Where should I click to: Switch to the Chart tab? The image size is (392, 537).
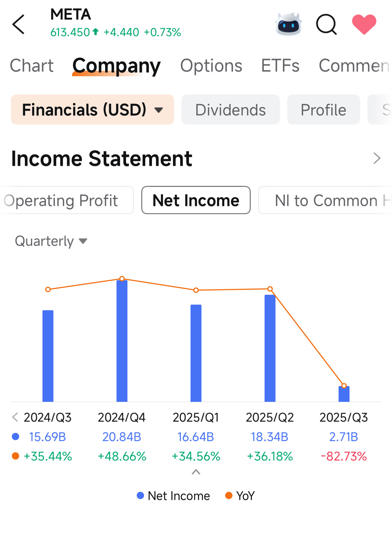click(x=32, y=66)
